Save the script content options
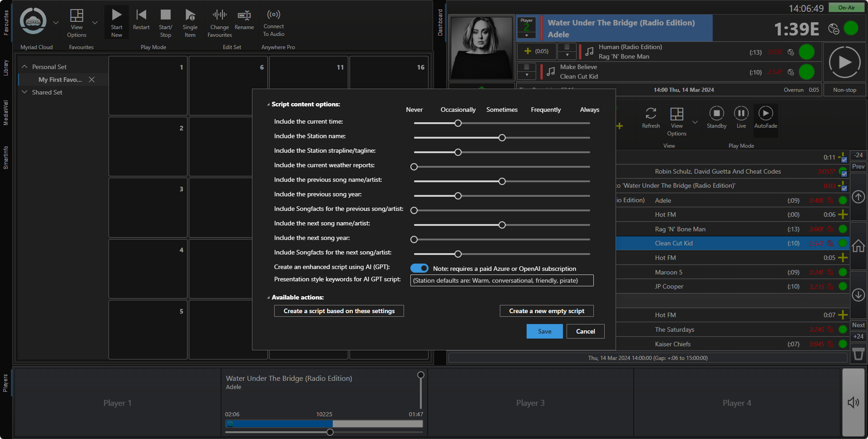868x439 pixels. tap(544, 331)
